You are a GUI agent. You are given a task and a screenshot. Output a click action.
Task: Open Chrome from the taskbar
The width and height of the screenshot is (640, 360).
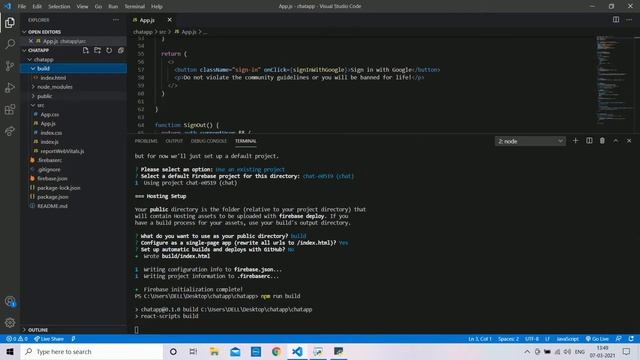tap(276, 351)
